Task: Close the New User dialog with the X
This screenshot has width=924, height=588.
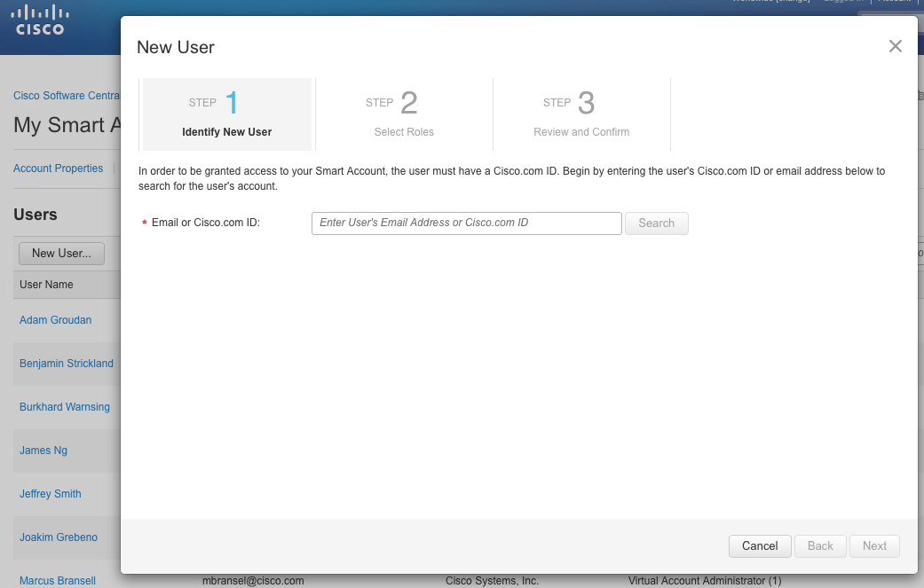Action: [x=895, y=45]
